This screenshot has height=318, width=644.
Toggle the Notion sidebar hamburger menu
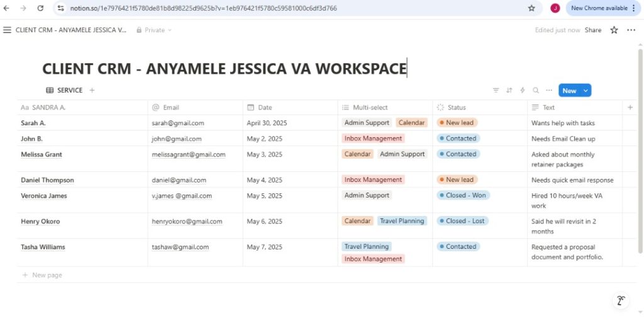pos(7,30)
